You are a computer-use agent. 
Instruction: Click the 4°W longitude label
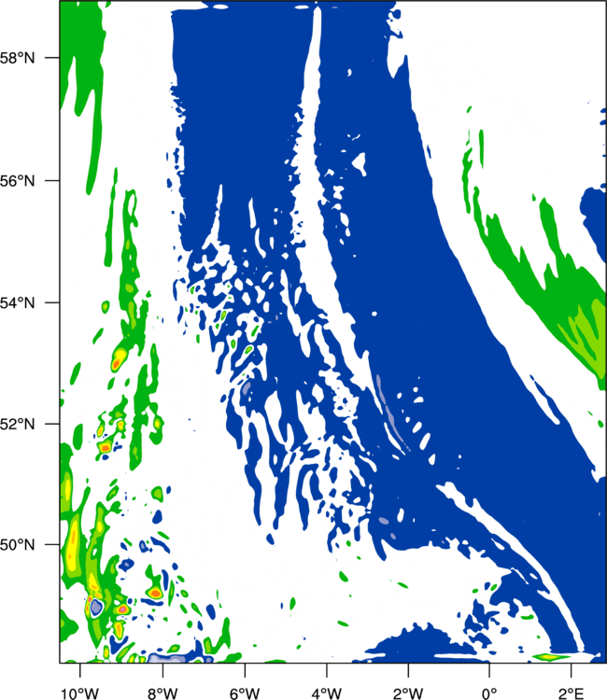327,693
